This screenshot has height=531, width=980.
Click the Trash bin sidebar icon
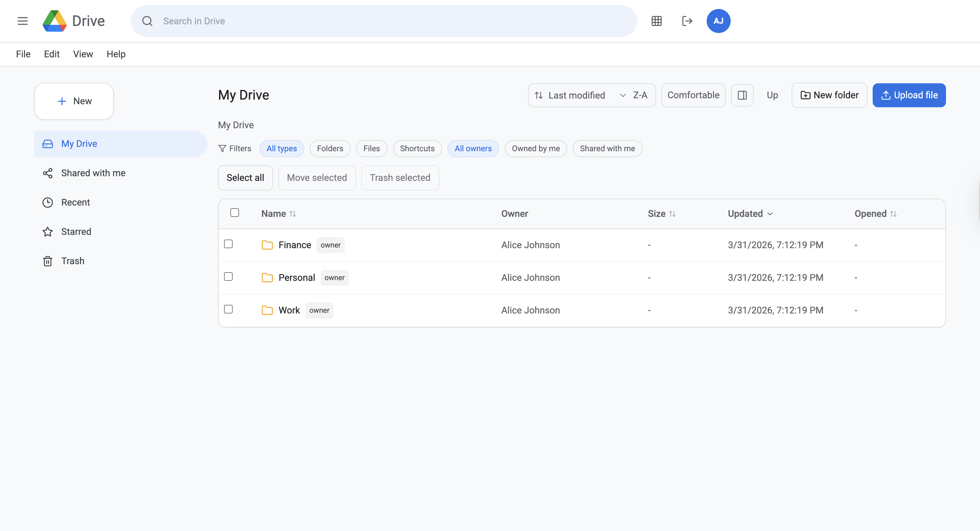coord(48,261)
